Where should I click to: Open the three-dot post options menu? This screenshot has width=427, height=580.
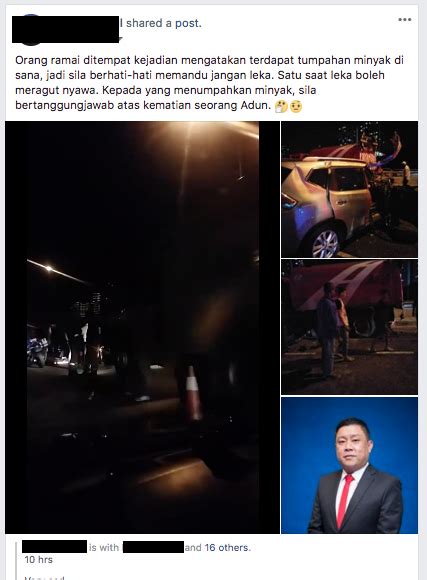pos(404,20)
